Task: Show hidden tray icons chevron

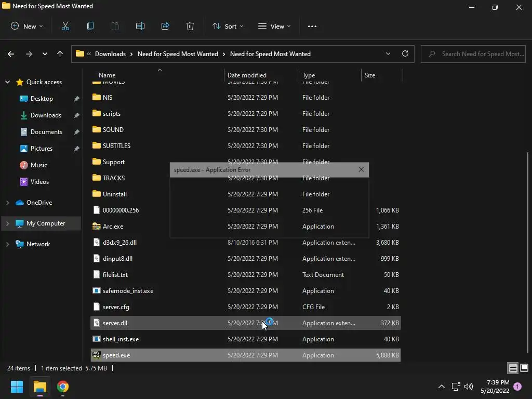Action: tap(442, 387)
